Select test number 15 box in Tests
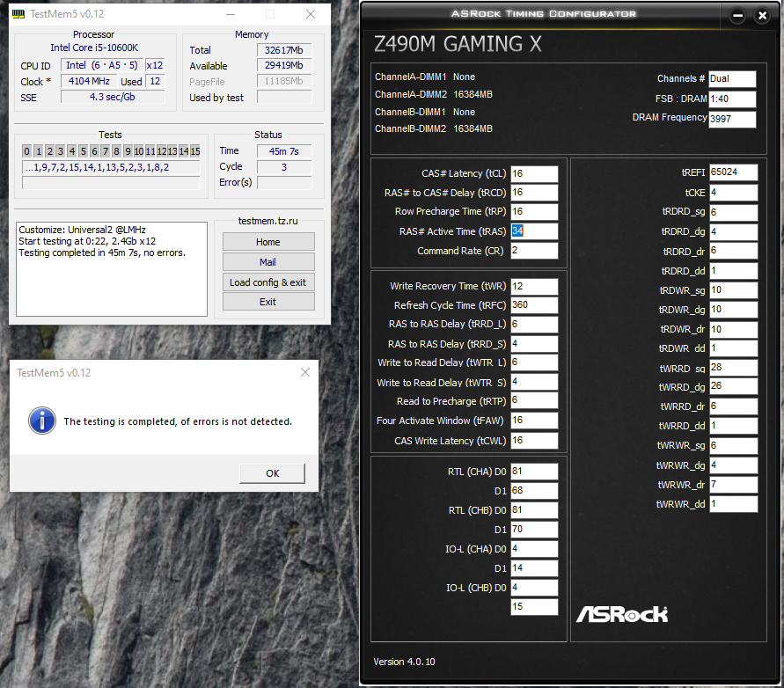Viewport: 784px width, 688px height. click(x=195, y=151)
